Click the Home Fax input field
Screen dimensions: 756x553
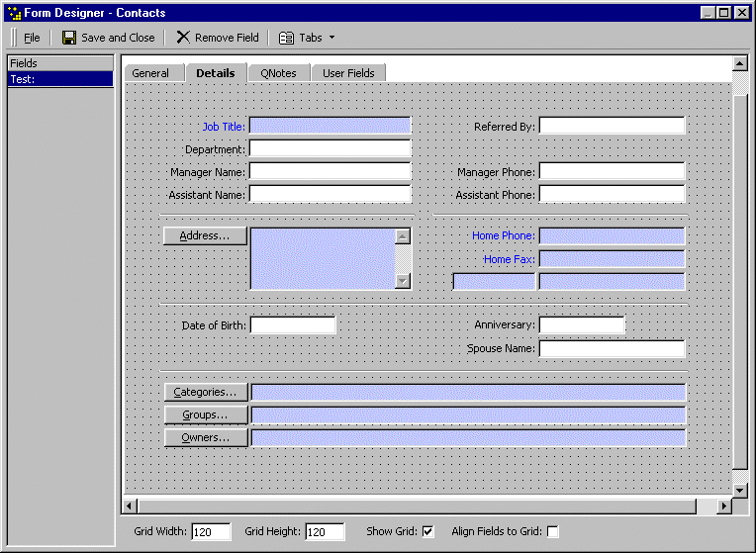[612, 259]
